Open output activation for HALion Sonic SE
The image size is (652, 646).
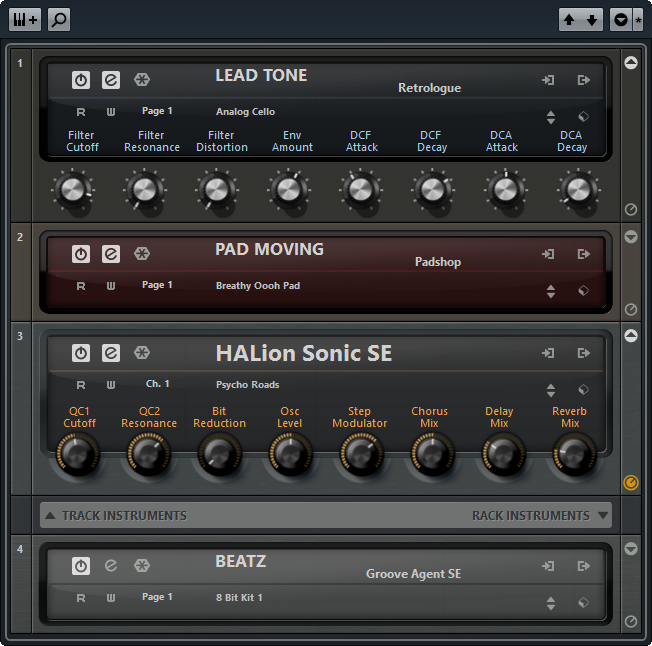pos(584,353)
